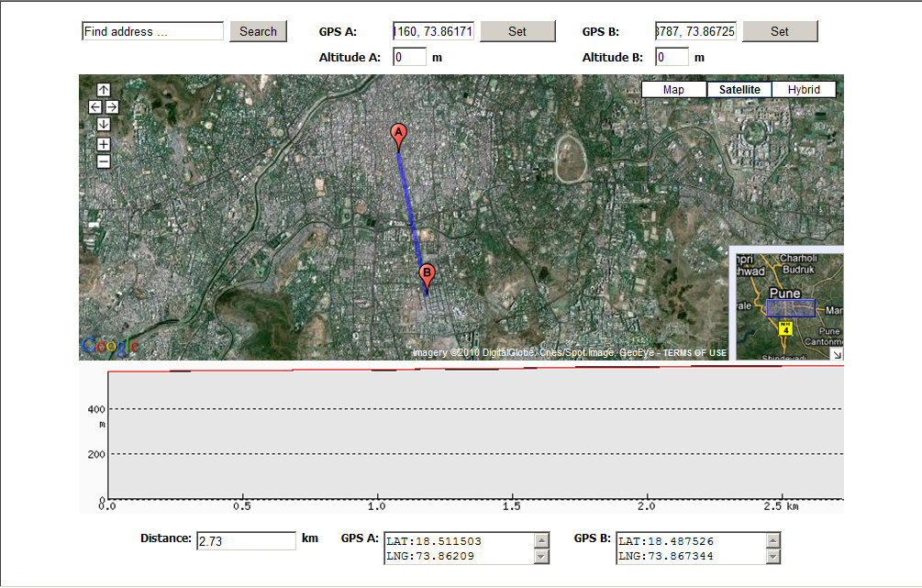Click the 2.5 km axis tick label
The image size is (922, 588).
click(x=781, y=506)
